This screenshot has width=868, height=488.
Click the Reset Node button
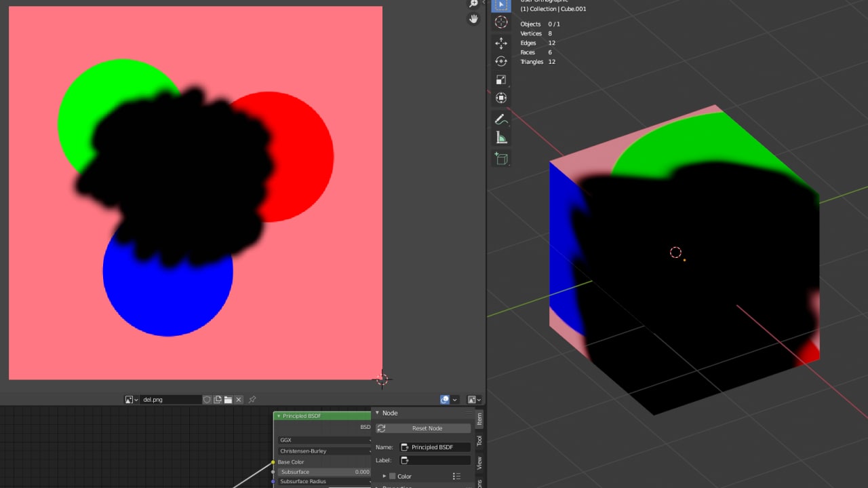click(423, 428)
